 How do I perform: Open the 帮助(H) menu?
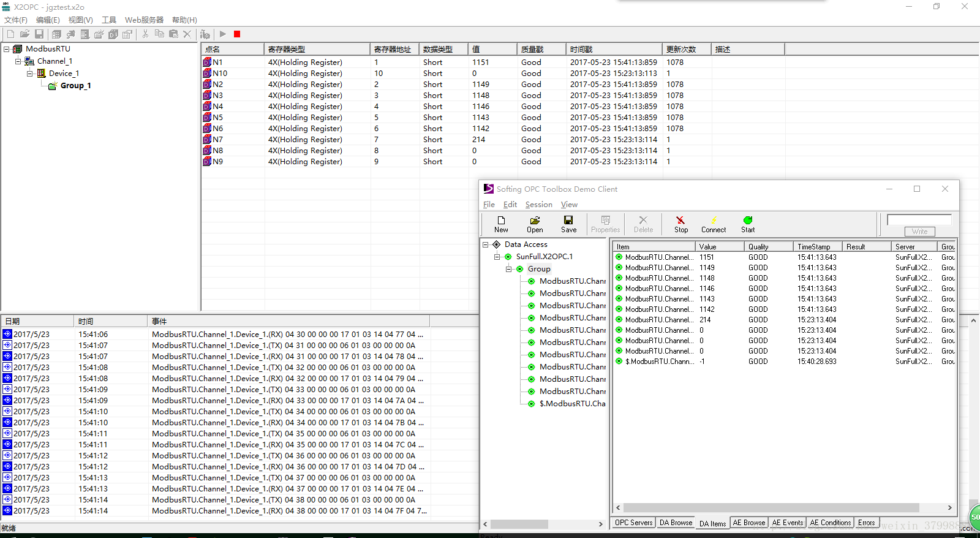click(184, 20)
